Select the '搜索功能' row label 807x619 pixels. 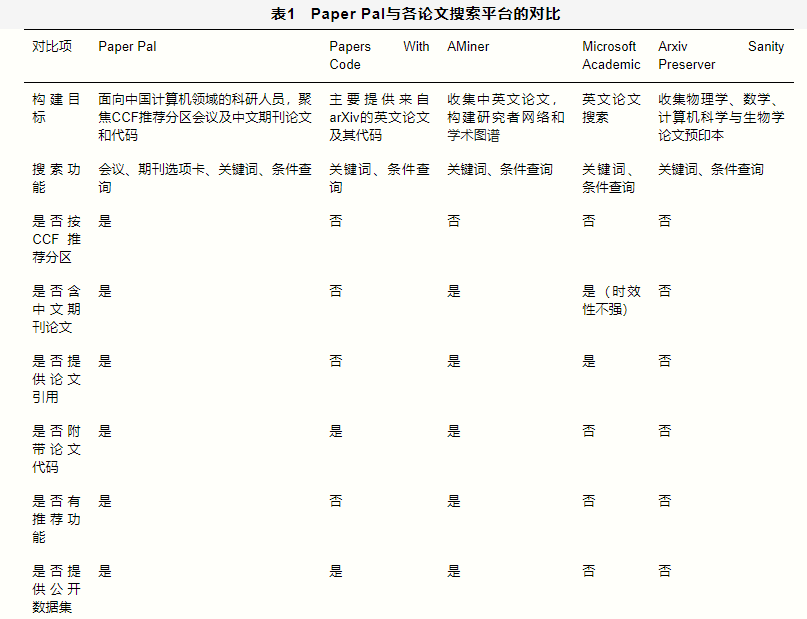click(56, 178)
